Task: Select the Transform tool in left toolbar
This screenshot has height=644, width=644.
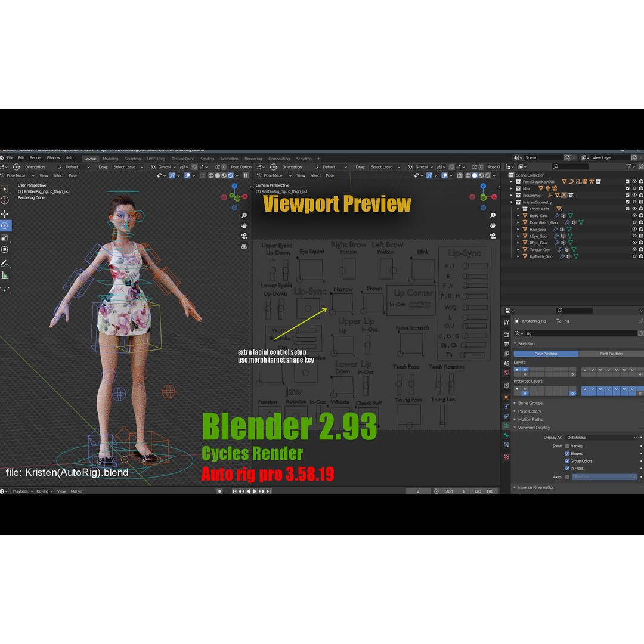Action: click(5, 249)
